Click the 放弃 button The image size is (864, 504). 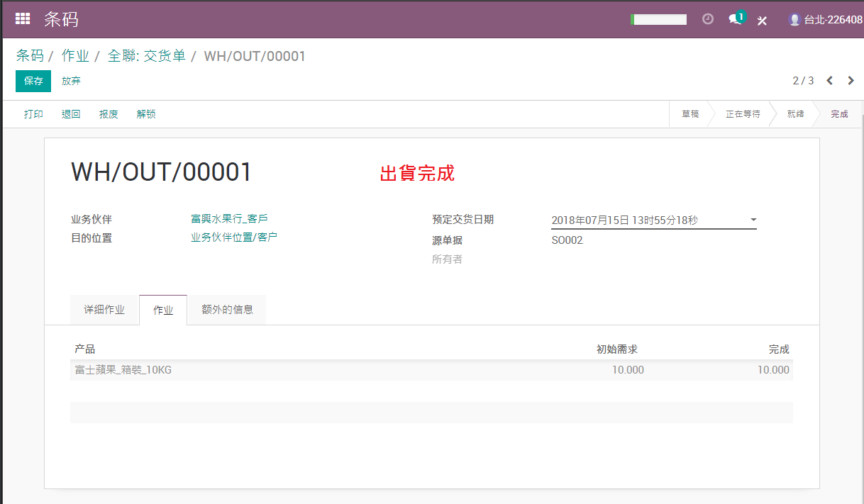[71, 81]
